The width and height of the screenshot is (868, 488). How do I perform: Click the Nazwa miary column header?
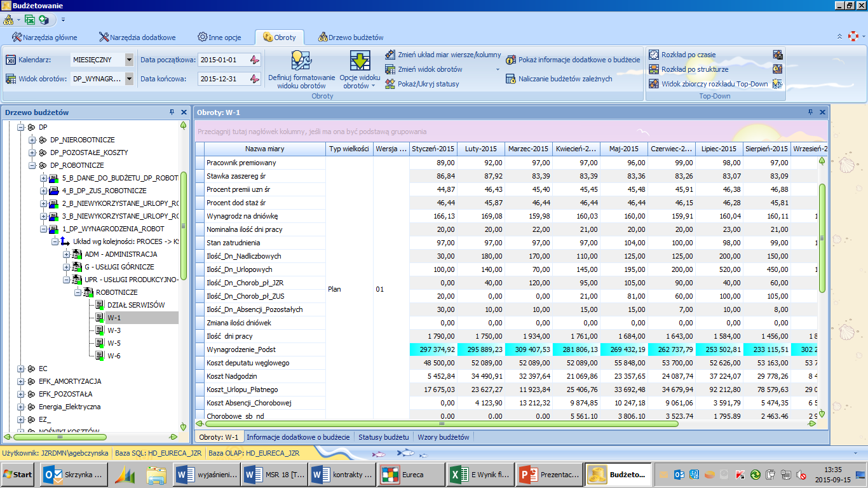(x=265, y=149)
